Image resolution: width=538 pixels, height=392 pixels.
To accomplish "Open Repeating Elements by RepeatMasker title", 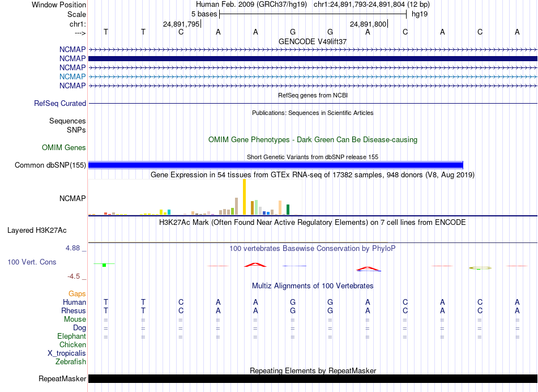I will [x=313, y=370].
